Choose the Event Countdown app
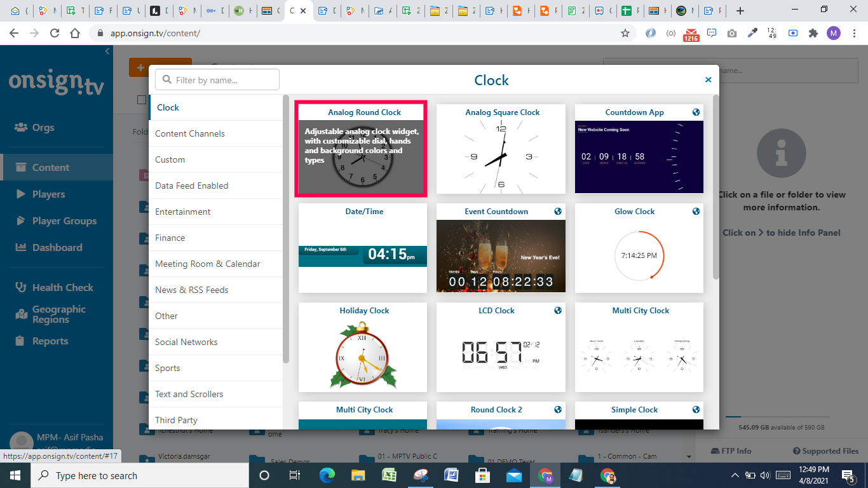The image size is (868, 488). [501, 248]
